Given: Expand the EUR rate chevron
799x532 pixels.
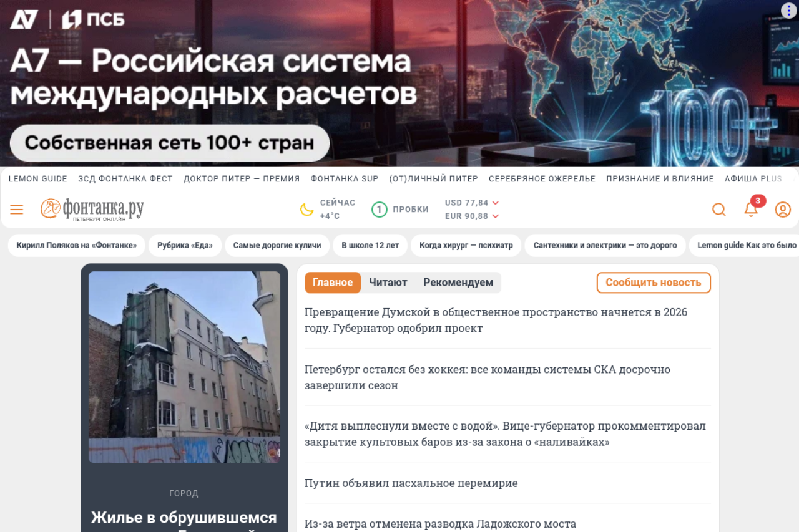Looking at the screenshot, I should [496, 216].
